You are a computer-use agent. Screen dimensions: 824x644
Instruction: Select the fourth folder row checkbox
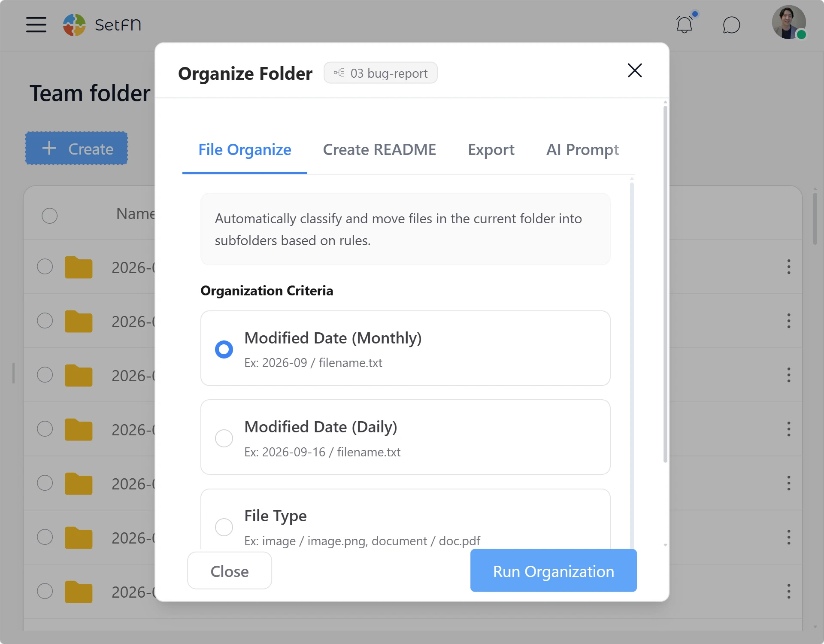[45, 429]
